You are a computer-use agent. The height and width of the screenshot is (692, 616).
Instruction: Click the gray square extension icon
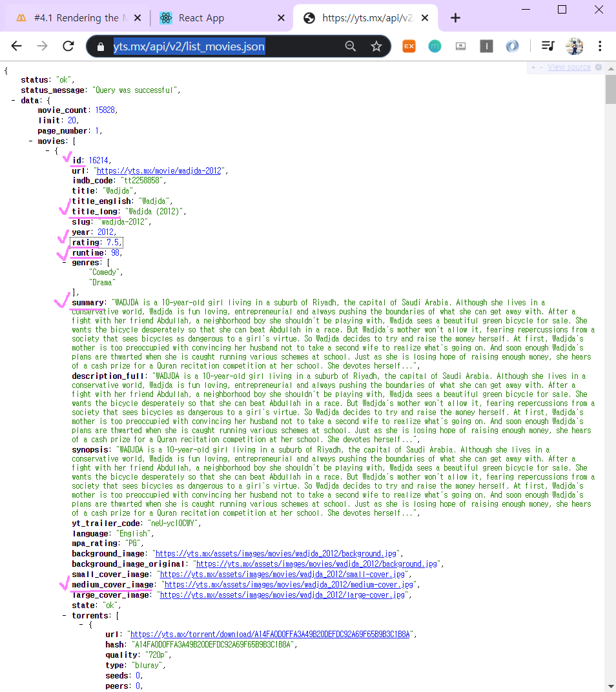click(486, 46)
